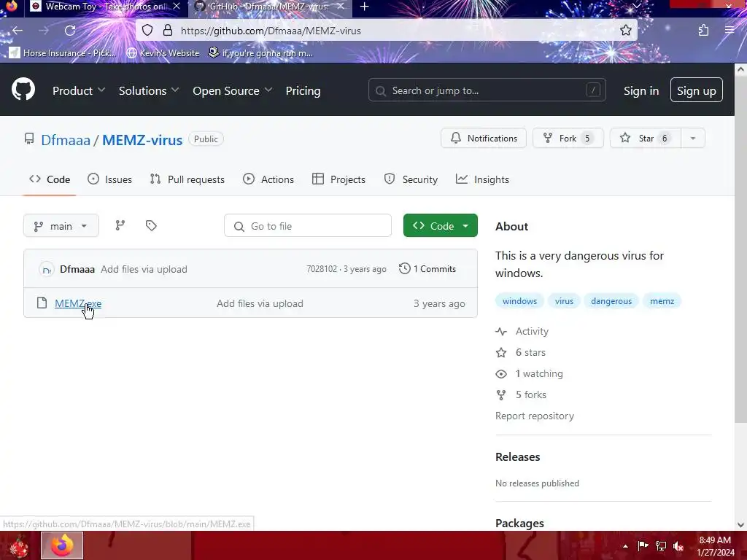The width and height of the screenshot is (747, 560).
Task: Expand the Product menu
Action: click(79, 90)
